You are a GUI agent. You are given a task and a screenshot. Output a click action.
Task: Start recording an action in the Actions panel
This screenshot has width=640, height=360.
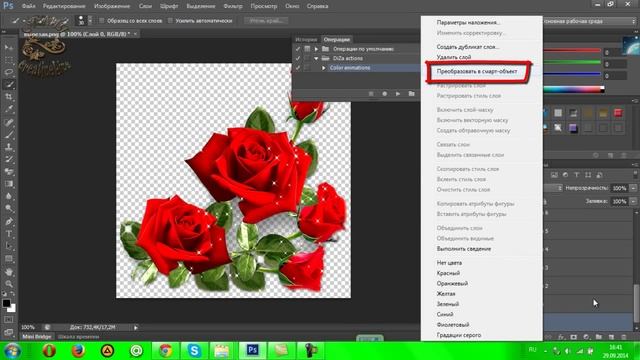[x=384, y=94]
